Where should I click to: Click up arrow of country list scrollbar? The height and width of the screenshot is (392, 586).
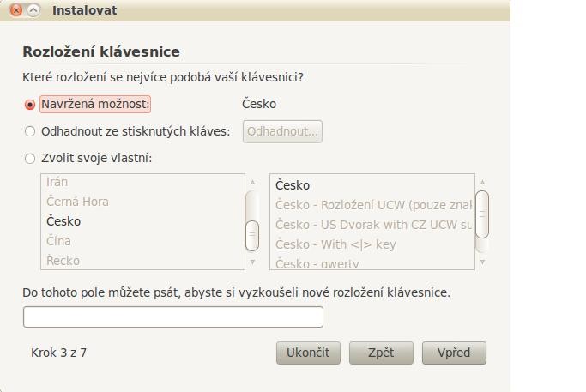point(252,183)
